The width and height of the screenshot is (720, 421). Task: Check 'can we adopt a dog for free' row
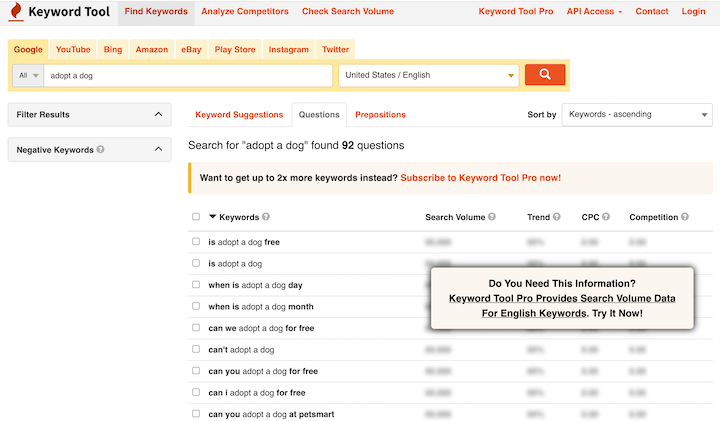[x=196, y=328]
